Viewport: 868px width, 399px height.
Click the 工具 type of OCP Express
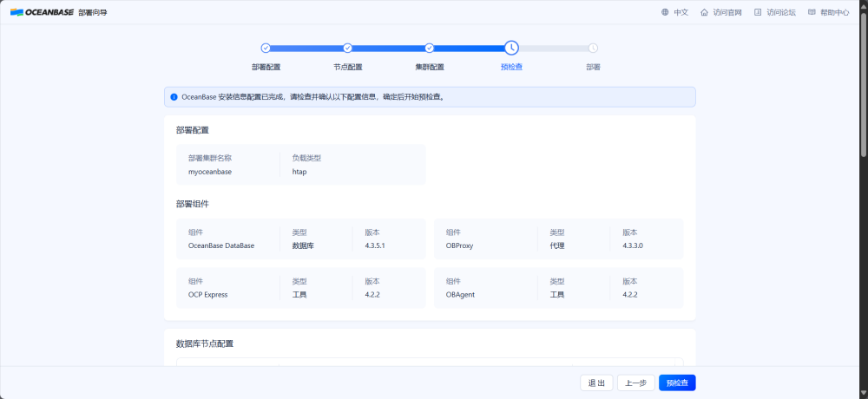point(299,294)
